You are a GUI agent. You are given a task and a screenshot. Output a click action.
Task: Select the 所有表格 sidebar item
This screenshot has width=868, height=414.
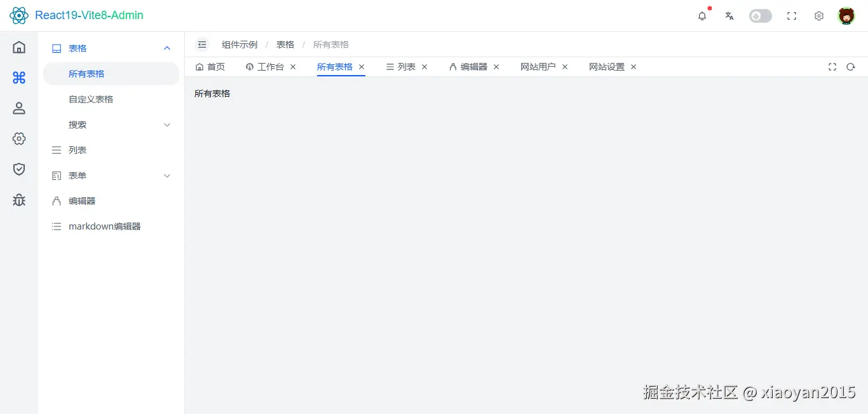pyautogui.click(x=111, y=74)
